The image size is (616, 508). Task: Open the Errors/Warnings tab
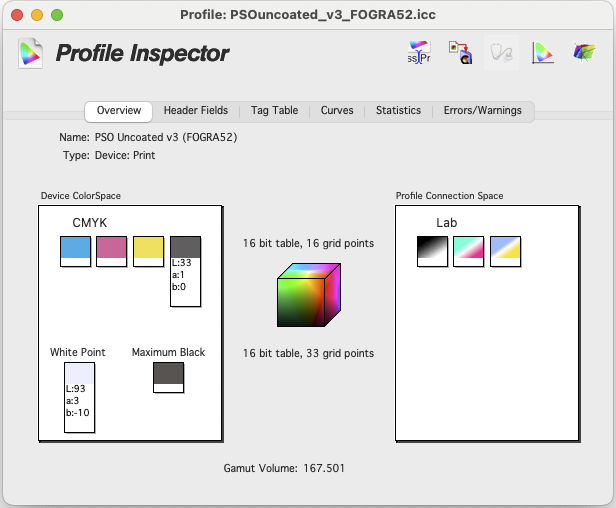pos(482,111)
